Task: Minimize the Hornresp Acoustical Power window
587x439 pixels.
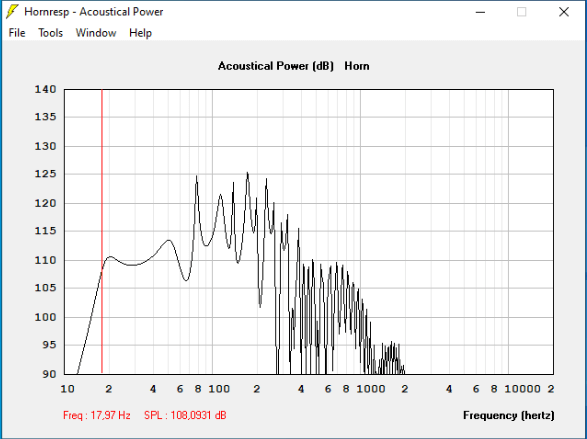Action: (x=480, y=12)
